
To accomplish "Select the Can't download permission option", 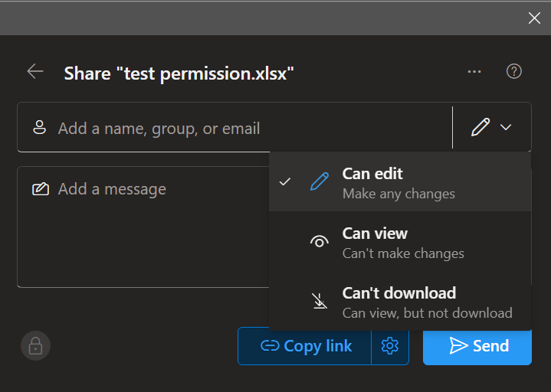I will 425,302.
